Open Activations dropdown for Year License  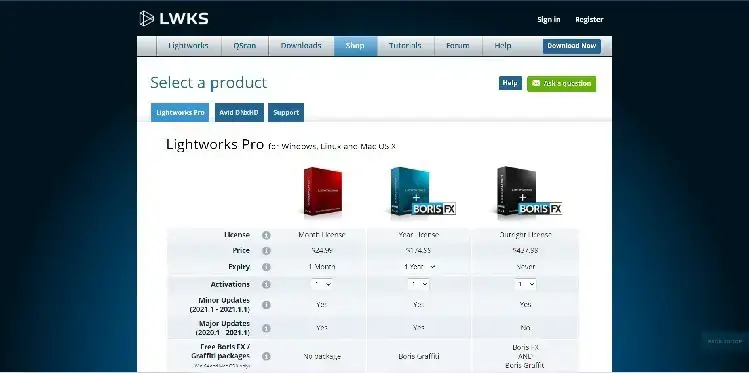click(418, 284)
